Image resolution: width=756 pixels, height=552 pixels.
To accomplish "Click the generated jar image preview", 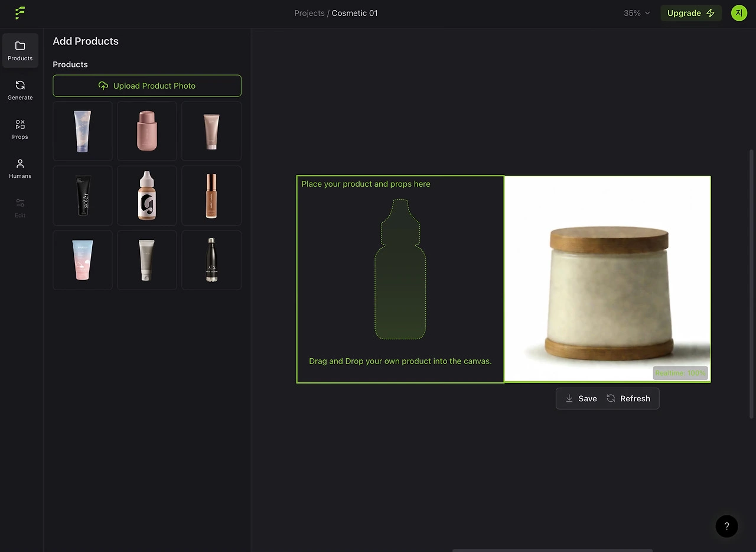I will (x=608, y=279).
